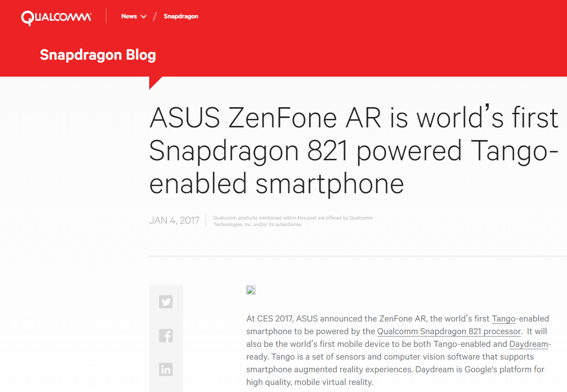The width and height of the screenshot is (567, 392).
Task: Click the gray social share sidebar background
Action: (x=166, y=320)
